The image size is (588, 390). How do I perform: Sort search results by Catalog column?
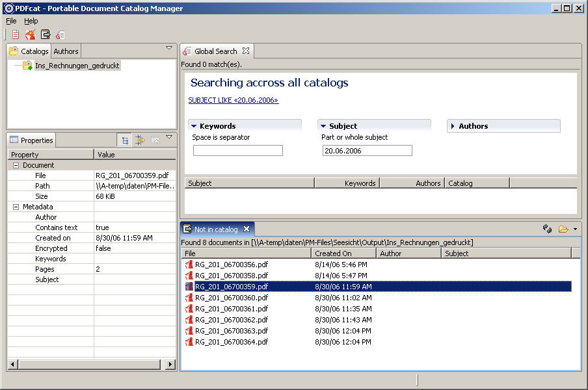click(477, 183)
